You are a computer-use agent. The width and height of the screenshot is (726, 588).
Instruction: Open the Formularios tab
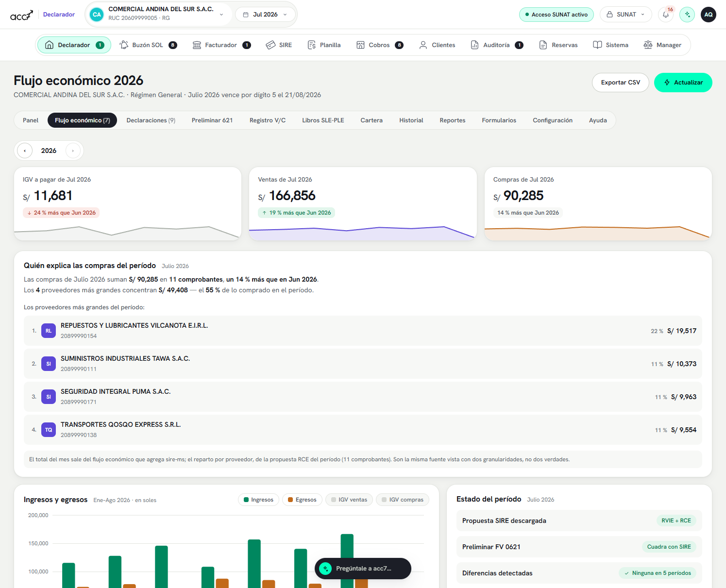tap(499, 120)
